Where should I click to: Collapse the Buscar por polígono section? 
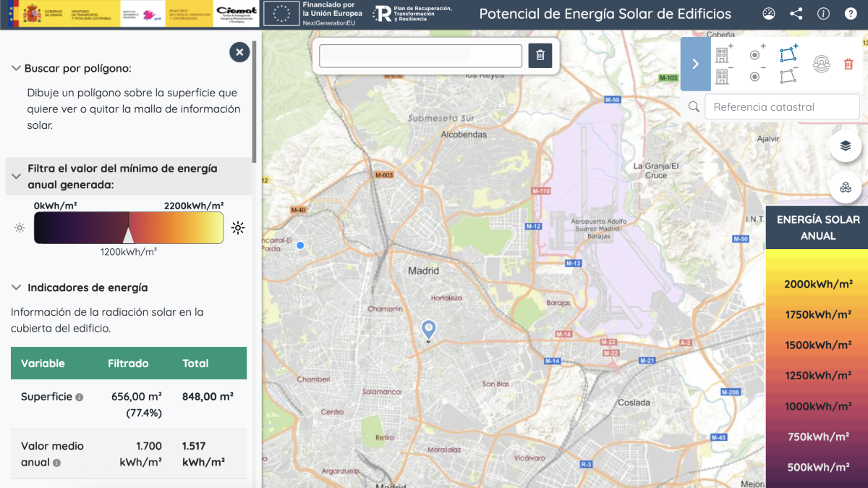point(15,68)
